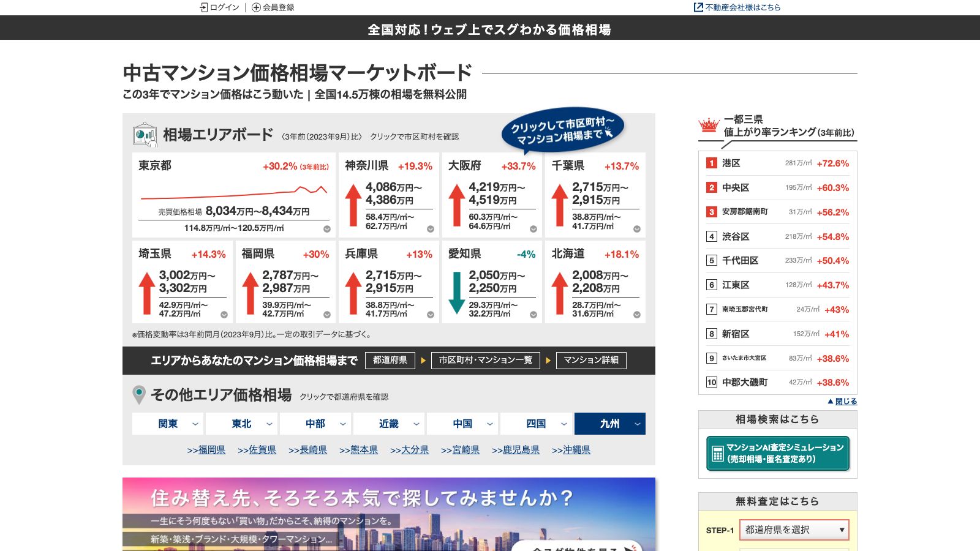Click the 市区町村・マンション一覧 button
Viewport: 980px width, 551px height.
click(x=486, y=360)
